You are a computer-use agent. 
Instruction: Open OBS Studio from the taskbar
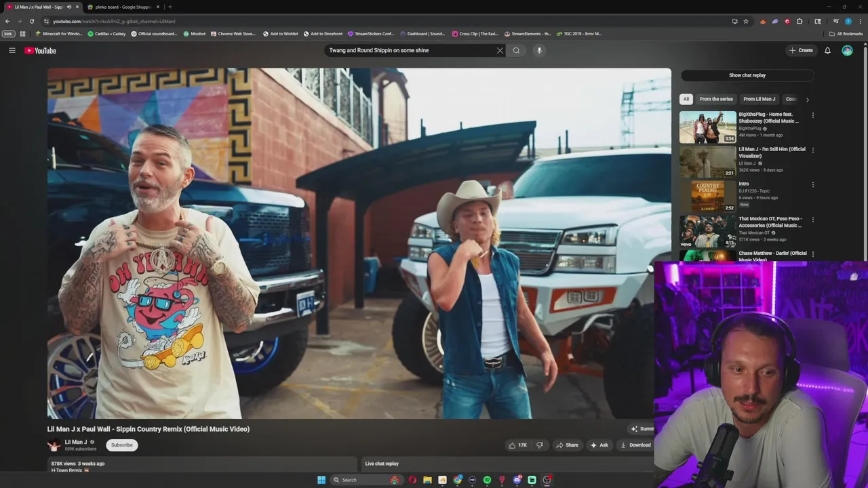[547, 480]
